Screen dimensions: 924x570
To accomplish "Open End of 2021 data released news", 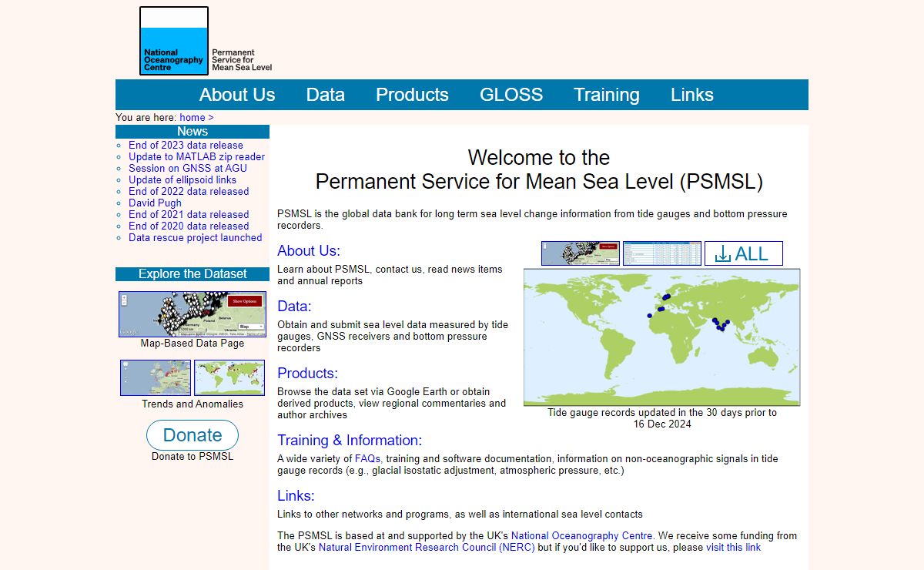I will point(189,214).
